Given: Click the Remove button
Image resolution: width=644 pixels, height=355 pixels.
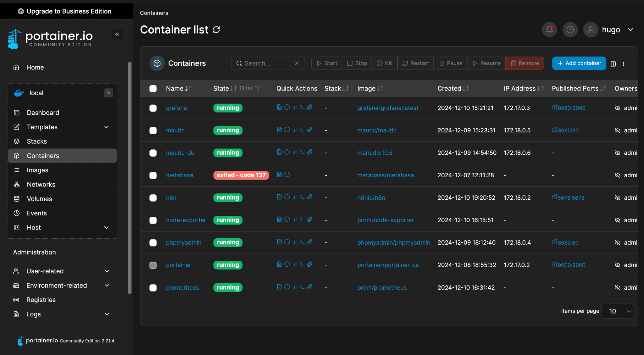Looking at the screenshot, I should point(525,63).
